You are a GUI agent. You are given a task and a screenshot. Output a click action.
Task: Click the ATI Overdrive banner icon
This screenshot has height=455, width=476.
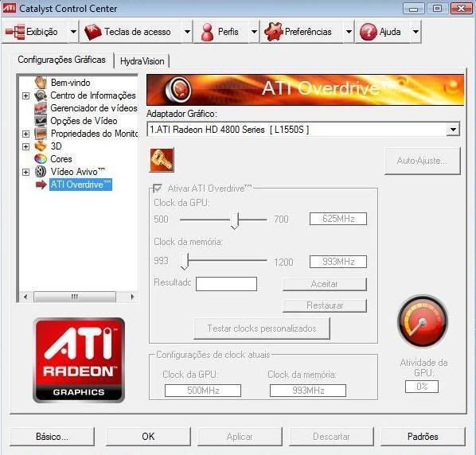[178, 89]
